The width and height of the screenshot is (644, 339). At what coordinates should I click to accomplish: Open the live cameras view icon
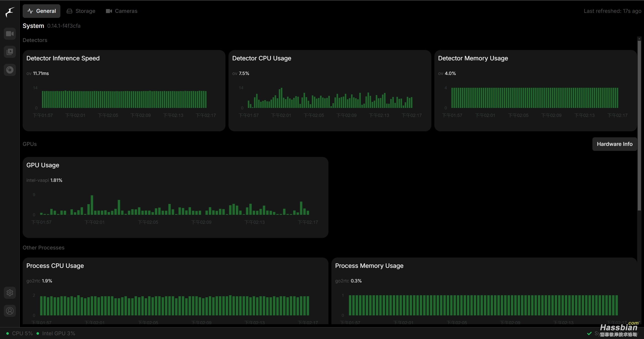[x=10, y=34]
